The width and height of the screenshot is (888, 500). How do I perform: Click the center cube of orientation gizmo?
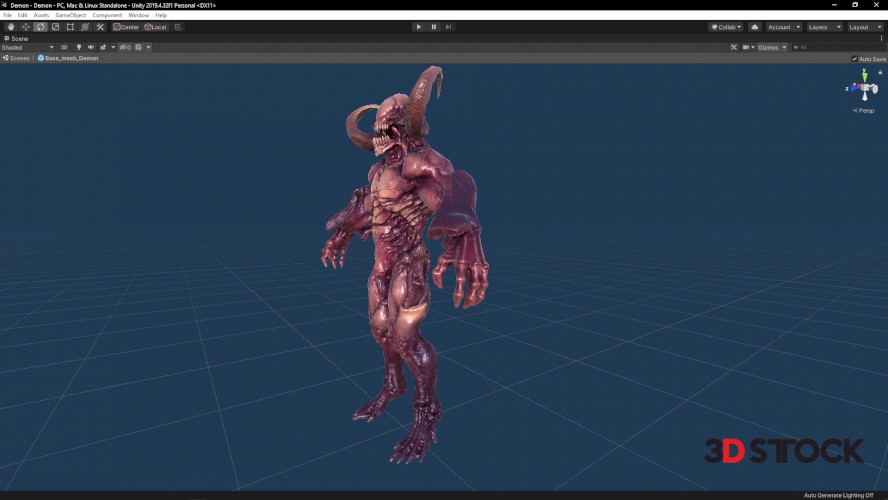click(865, 88)
